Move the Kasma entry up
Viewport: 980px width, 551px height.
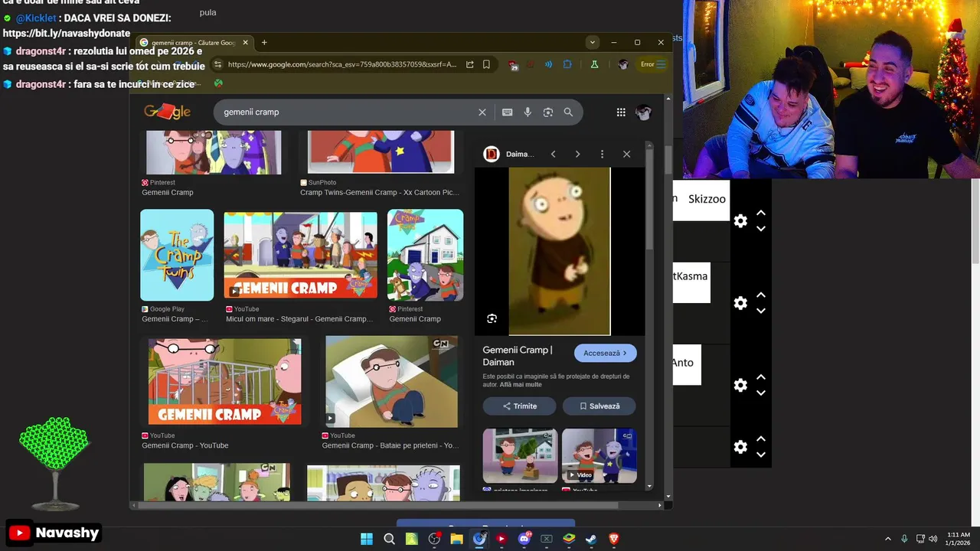(761, 295)
